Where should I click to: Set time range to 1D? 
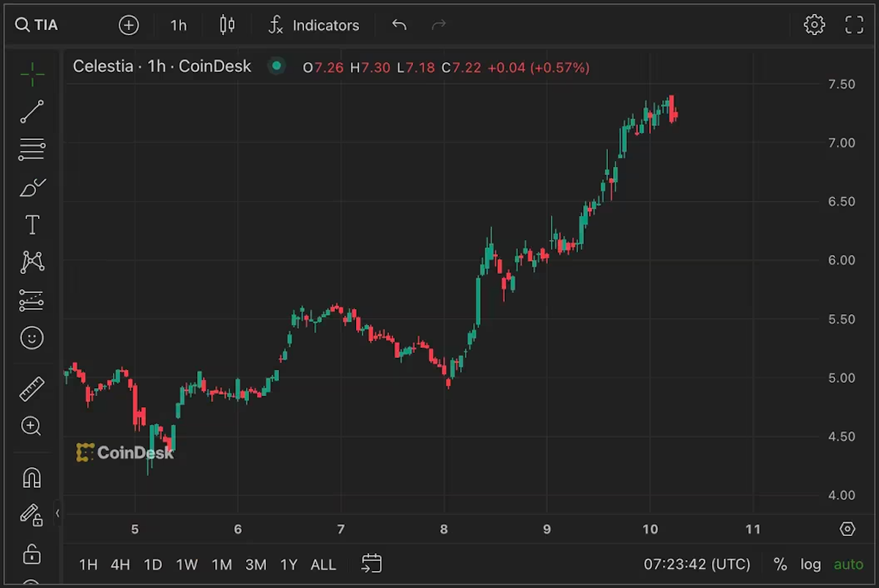pyautogui.click(x=152, y=565)
